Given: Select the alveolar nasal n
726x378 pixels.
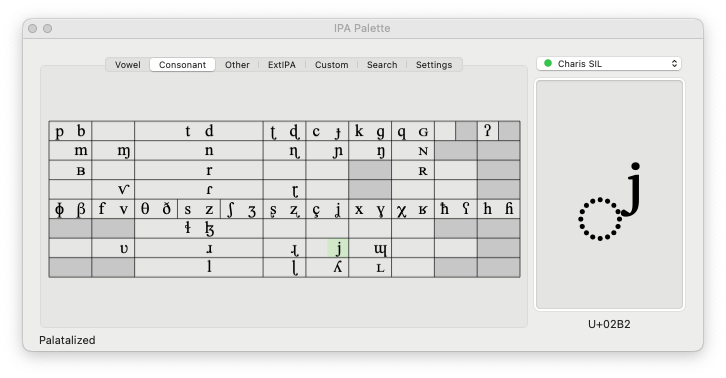Looking at the screenshot, I should pos(209,151).
